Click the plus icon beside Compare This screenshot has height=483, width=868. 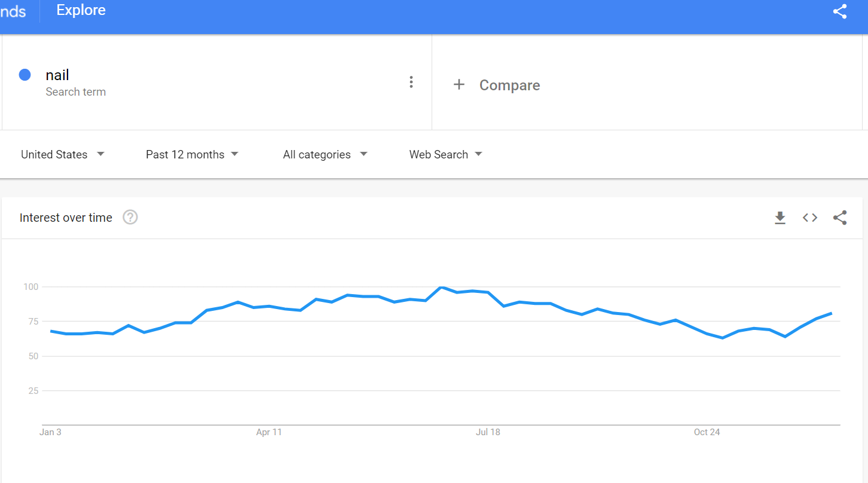pyautogui.click(x=459, y=85)
